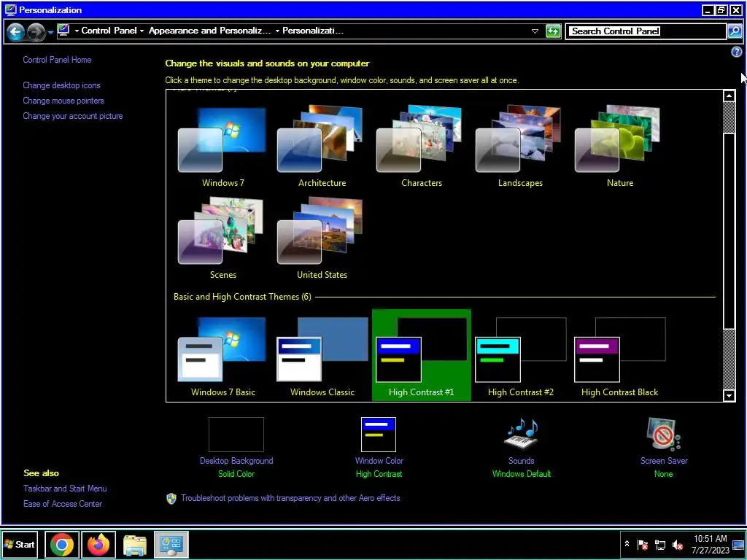Screen dimensions: 747x560
Task: Apply the Scenes theme
Action: click(222, 238)
